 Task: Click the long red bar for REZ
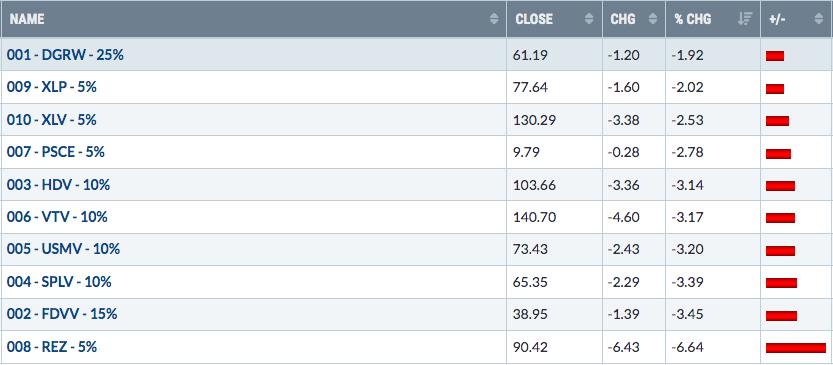pyautogui.click(x=796, y=348)
